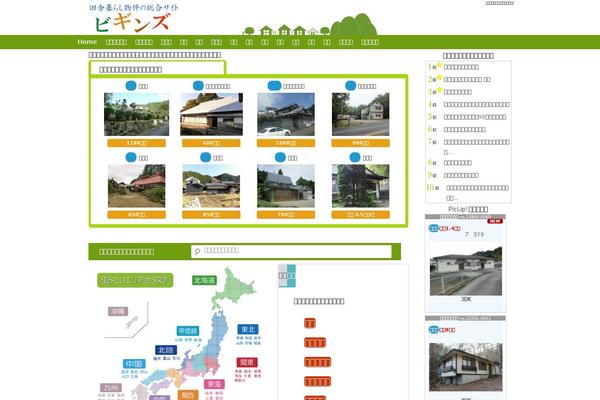The image size is (600, 400).
Task: Select the teal tab above the keyword panel
Action: pos(292,276)
